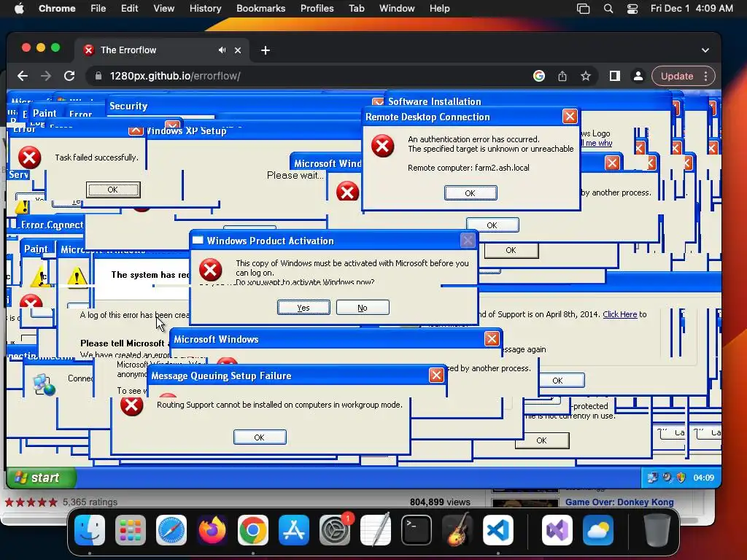Screen dimensions: 747x560
Task: Open the 'Click Here' end of support link
Action: coord(620,314)
